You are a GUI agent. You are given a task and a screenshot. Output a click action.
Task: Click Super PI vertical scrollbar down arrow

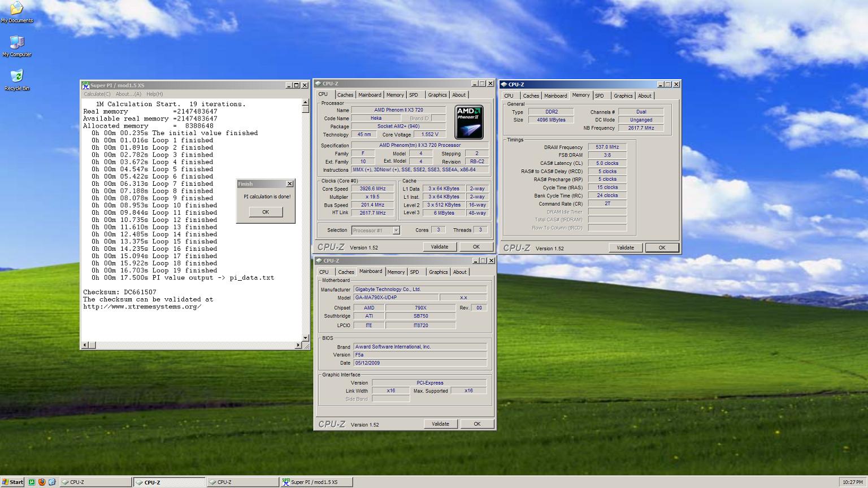(306, 338)
